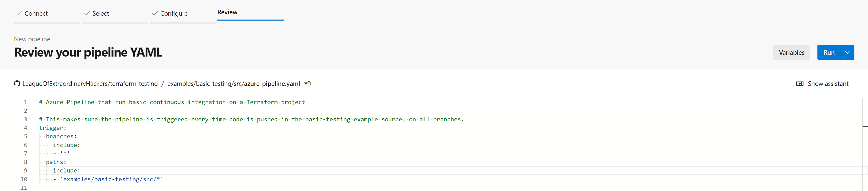Open the LeagueOfExtraordinaryHackers/terraform-testing repository link
Viewport: 868px width, 191px height.
(x=90, y=84)
